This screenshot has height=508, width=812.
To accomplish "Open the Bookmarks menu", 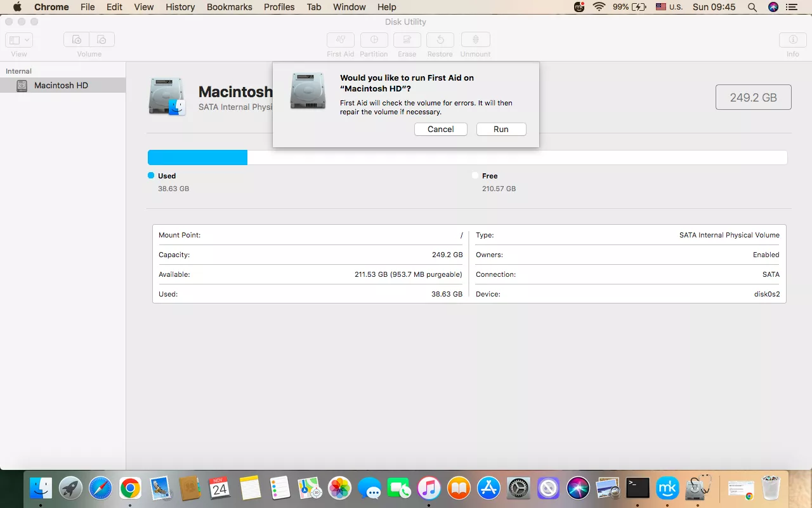I will pyautogui.click(x=229, y=7).
